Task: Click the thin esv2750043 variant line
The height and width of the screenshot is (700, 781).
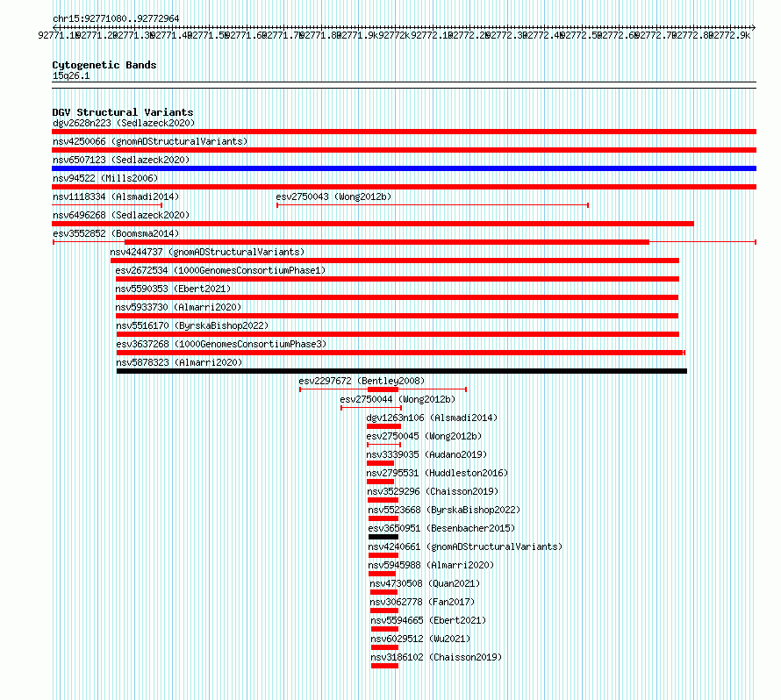Action: point(433,205)
